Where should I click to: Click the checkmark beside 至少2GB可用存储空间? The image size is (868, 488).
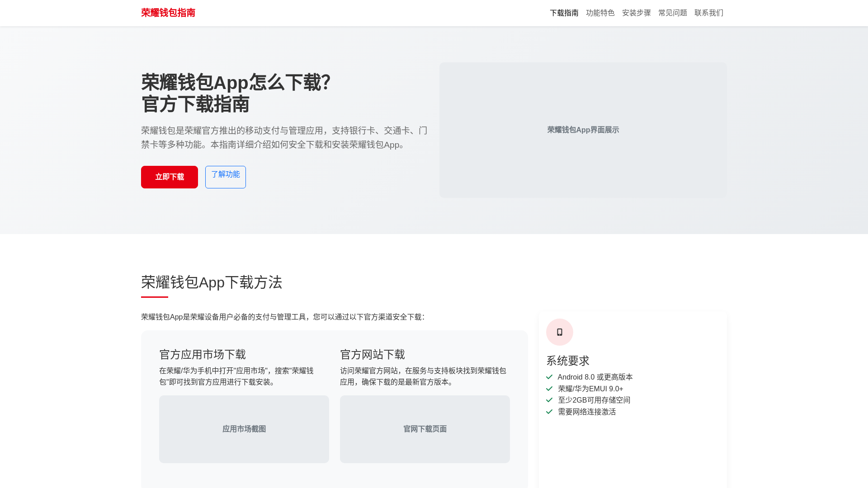(549, 400)
